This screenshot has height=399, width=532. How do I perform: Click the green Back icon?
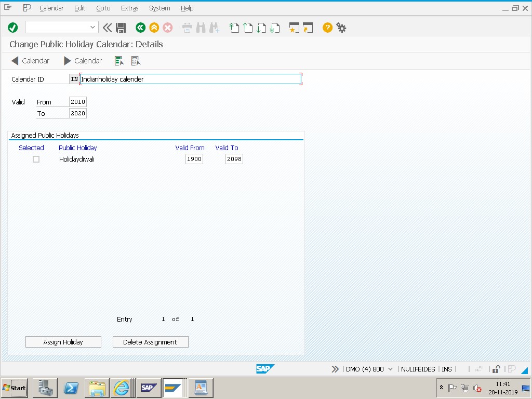pyautogui.click(x=140, y=28)
